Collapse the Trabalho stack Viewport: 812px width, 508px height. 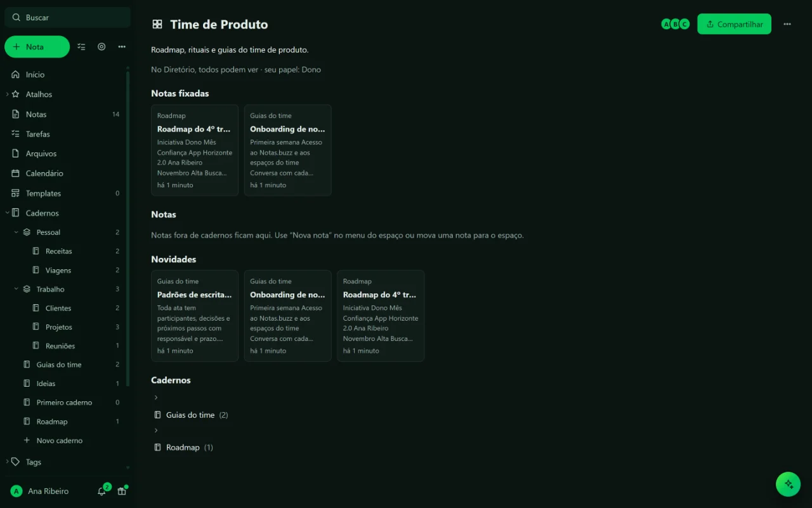(16, 290)
